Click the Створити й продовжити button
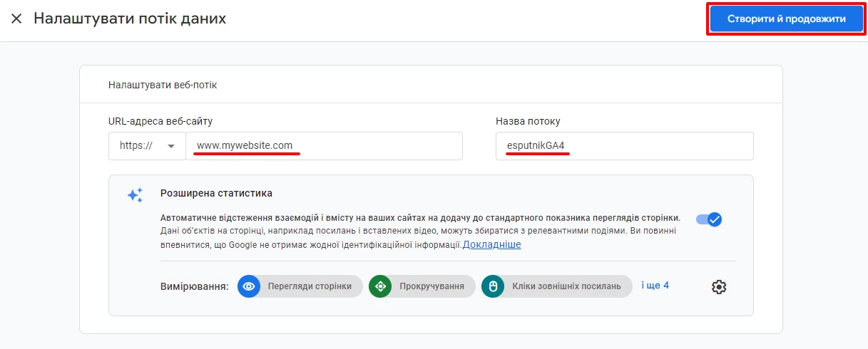The height and width of the screenshot is (349, 868). tap(786, 19)
